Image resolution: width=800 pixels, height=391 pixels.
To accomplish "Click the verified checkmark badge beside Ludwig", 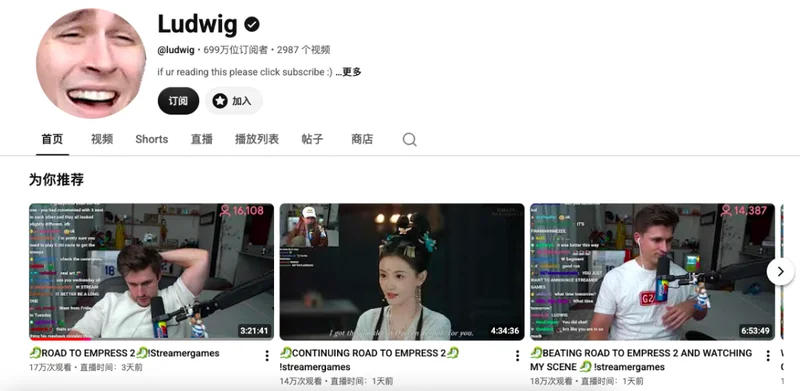I will pyautogui.click(x=252, y=24).
